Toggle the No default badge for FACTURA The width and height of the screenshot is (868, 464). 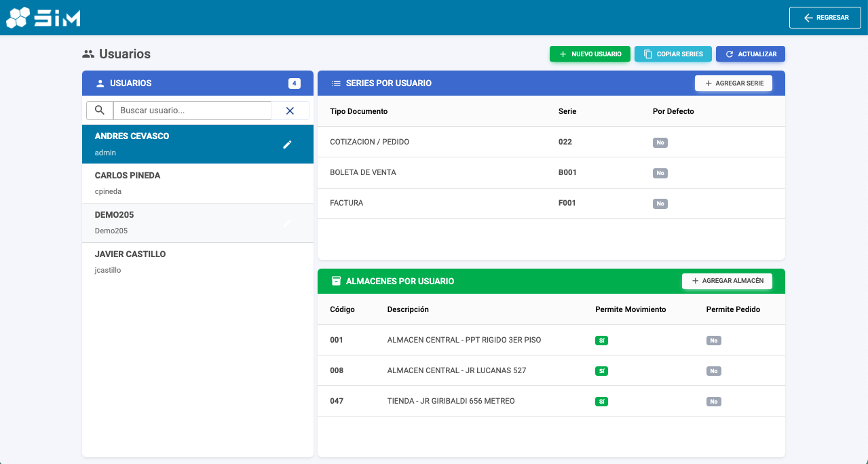tap(660, 204)
